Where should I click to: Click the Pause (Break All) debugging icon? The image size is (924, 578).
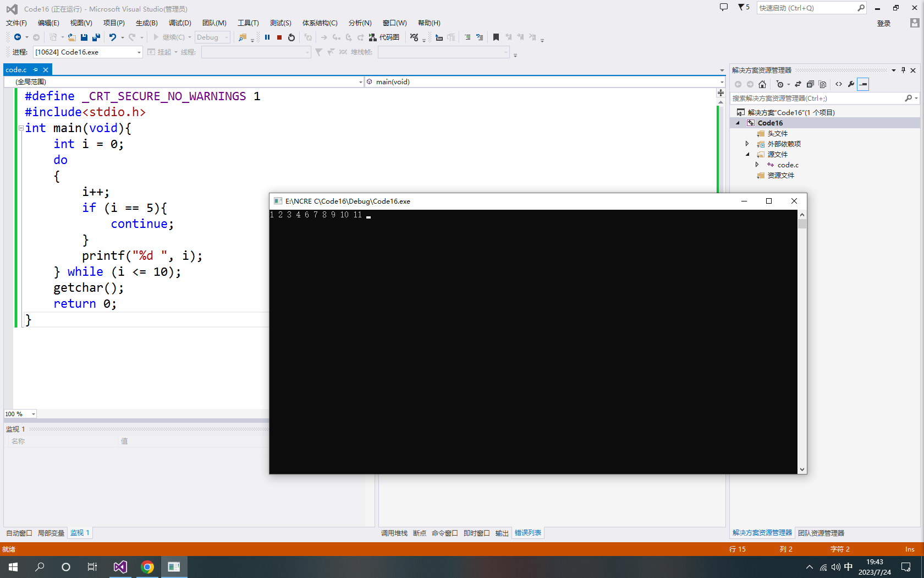[x=267, y=37]
